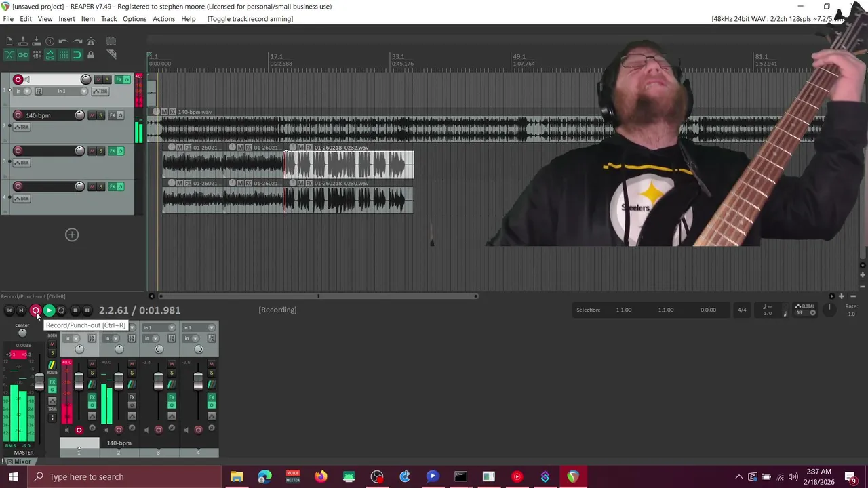Image resolution: width=868 pixels, height=488 pixels.
Task: Toggle auto-crossfade toolbar icon
Action: coord(9,55)
